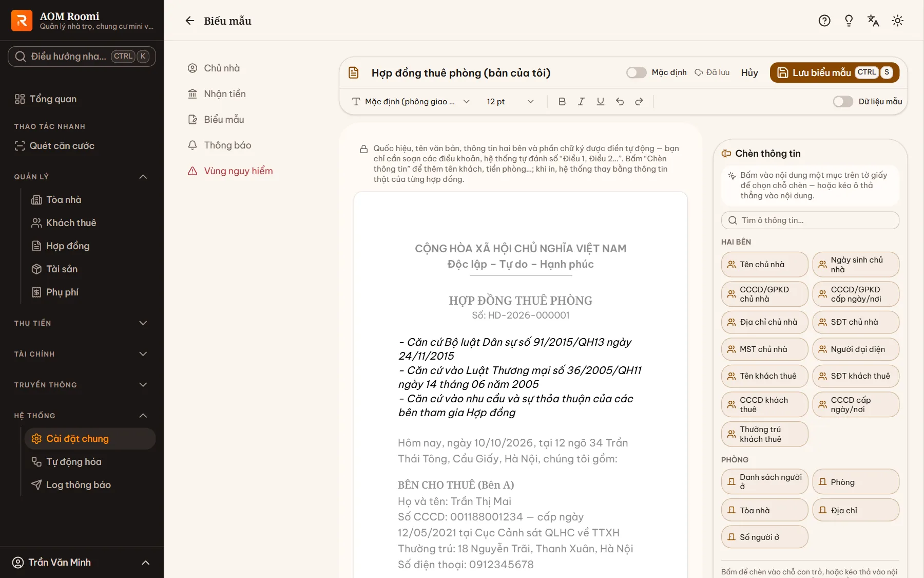Screen dimensions: 924x578
Task: Toggle the Dữ liệu mẫu switch
Action: (843, 102)
